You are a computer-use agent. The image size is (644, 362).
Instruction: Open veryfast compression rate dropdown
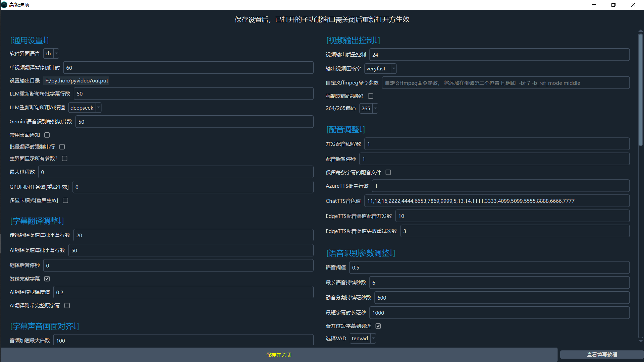click(380, 69)
